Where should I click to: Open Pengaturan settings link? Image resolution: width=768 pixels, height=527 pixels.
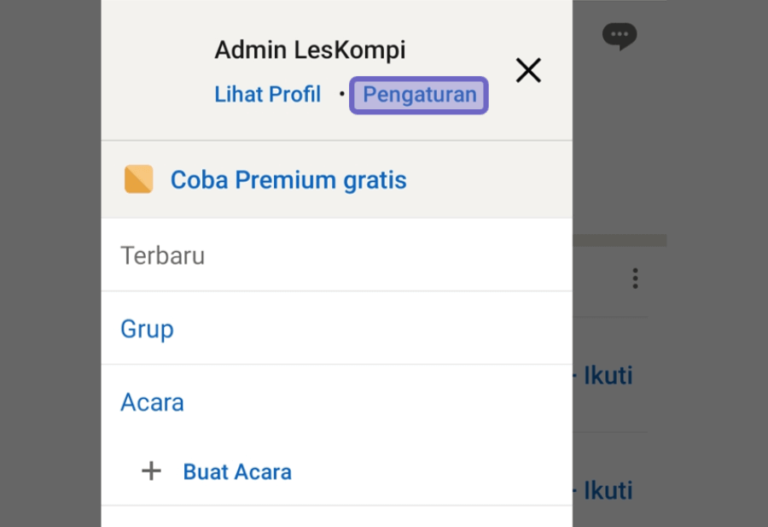(419, 95)
